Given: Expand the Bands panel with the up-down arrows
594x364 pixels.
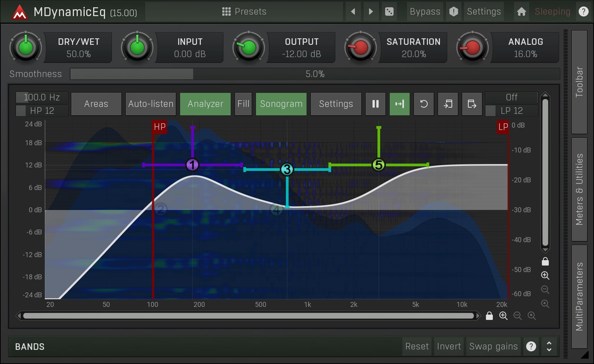Looking at the screenshot, I should coord(549,346).
